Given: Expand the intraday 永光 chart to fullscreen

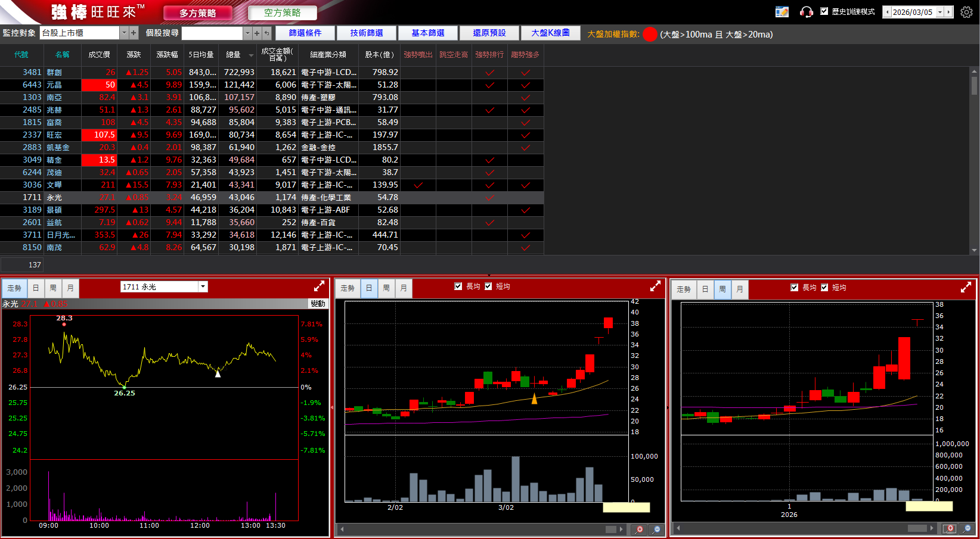Looking at the screenshot, I should tap(319, 286).
